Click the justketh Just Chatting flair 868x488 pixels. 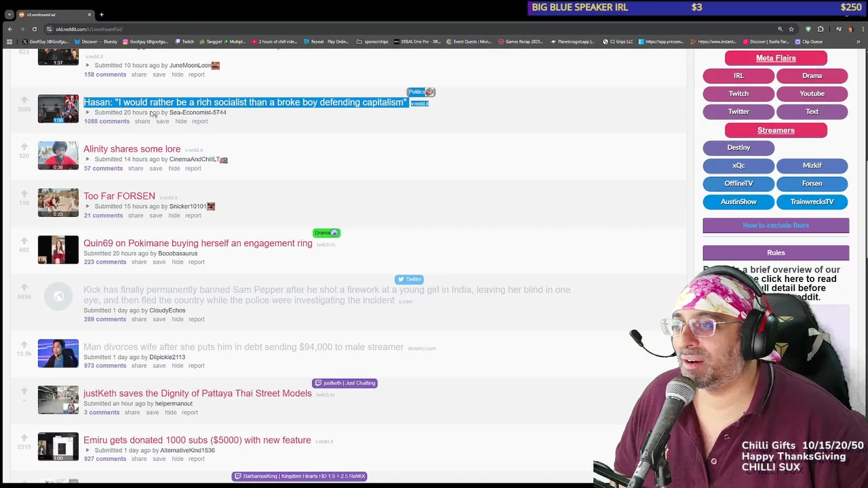[344, 383]
